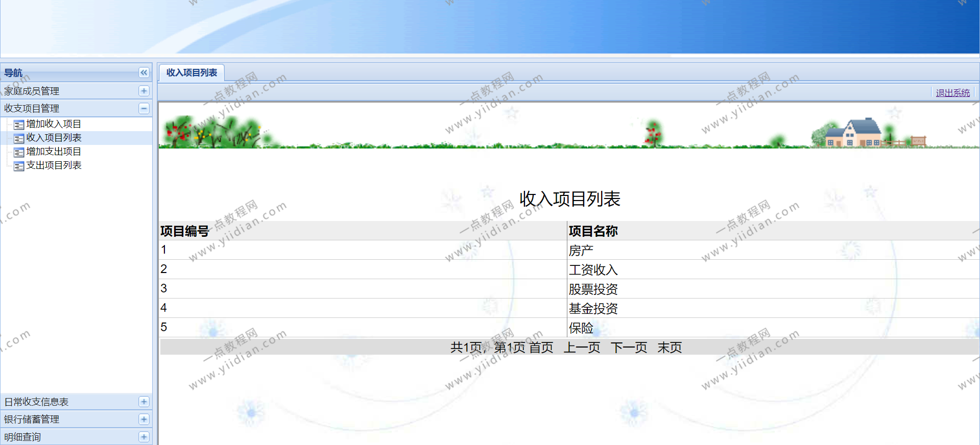Select the 股票投资 table cell

(x=773, y=289)
